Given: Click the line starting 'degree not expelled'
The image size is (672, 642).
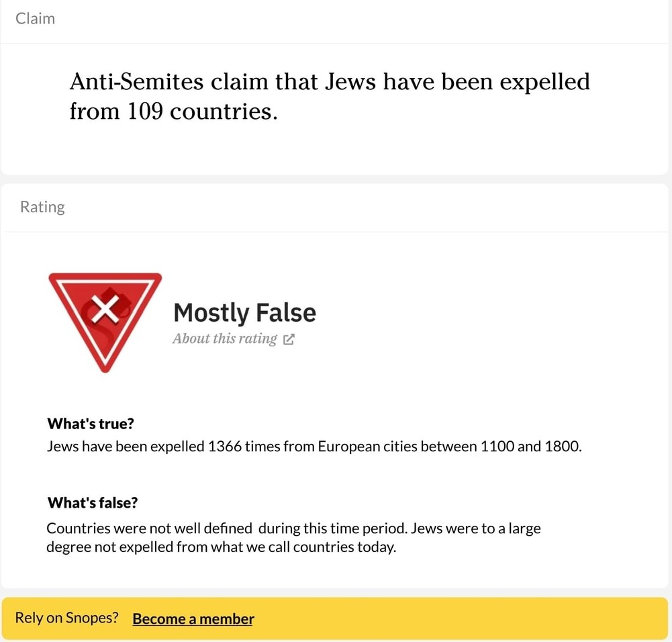Looking at the screenshot, I should (x=221, y=547).
